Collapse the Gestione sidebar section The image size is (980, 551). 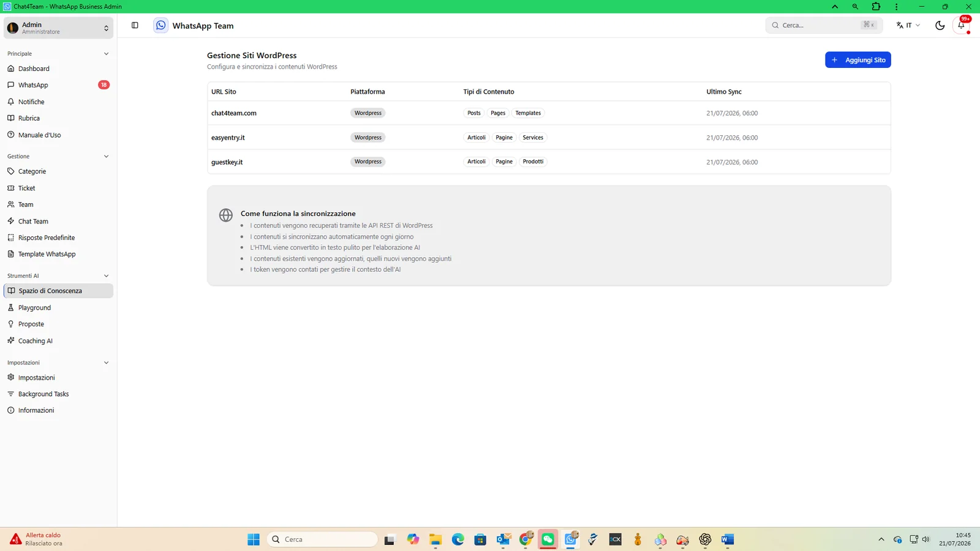point(106,157)
